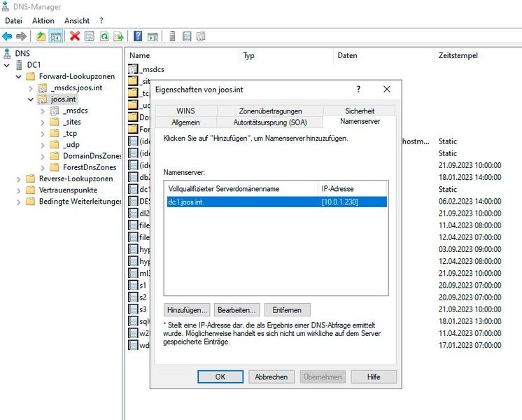Click the new record sheet toolbar icon

click(x=187, y=36)
